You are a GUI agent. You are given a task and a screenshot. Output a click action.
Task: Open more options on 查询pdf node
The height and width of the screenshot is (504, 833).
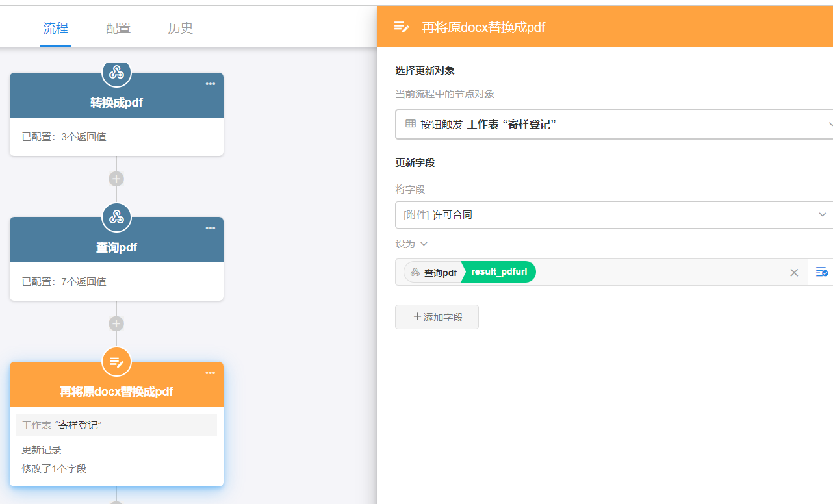click(211, 228)
